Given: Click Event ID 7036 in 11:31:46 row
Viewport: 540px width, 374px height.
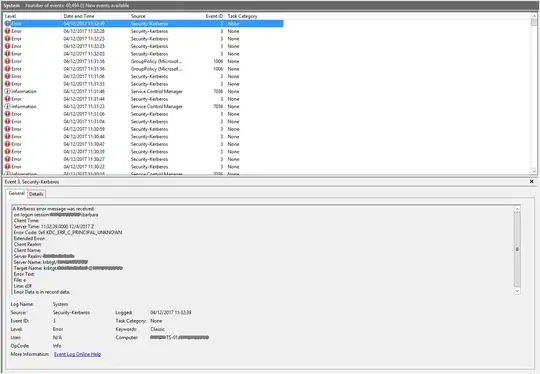Looking at the screenshot, I should click(x=218, y=91).
